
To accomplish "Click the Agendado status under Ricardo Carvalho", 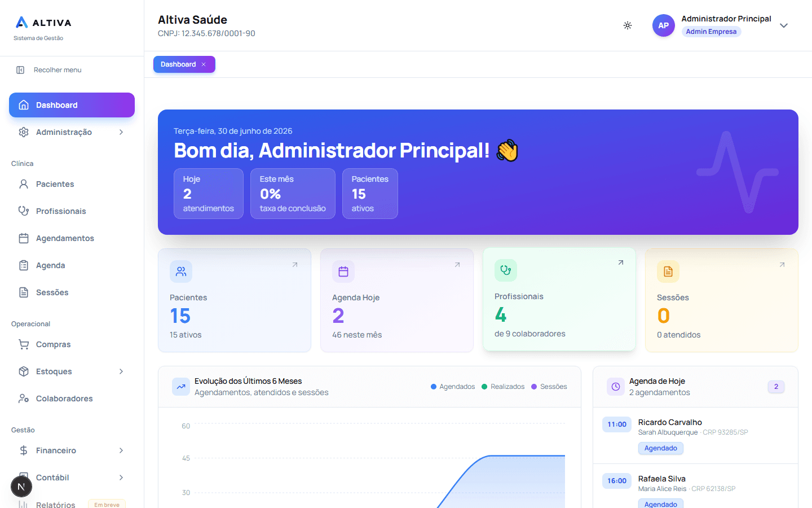I will pyautogui.click(x=661, y=448).
